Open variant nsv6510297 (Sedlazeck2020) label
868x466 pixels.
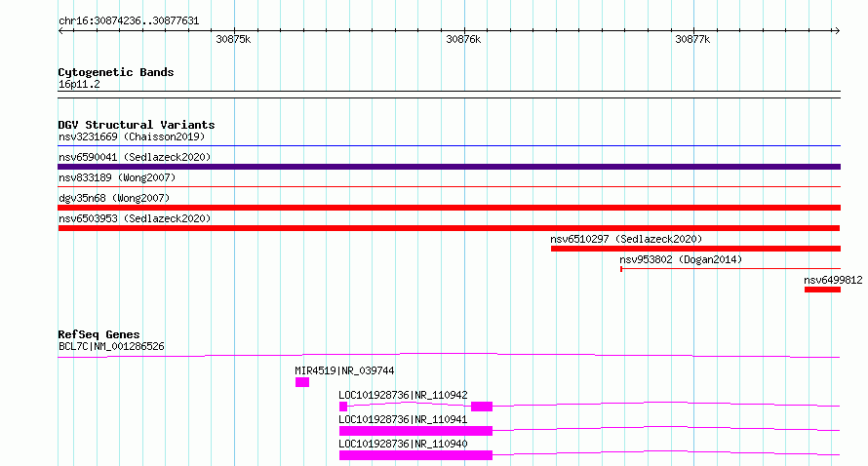click(626, 239)
